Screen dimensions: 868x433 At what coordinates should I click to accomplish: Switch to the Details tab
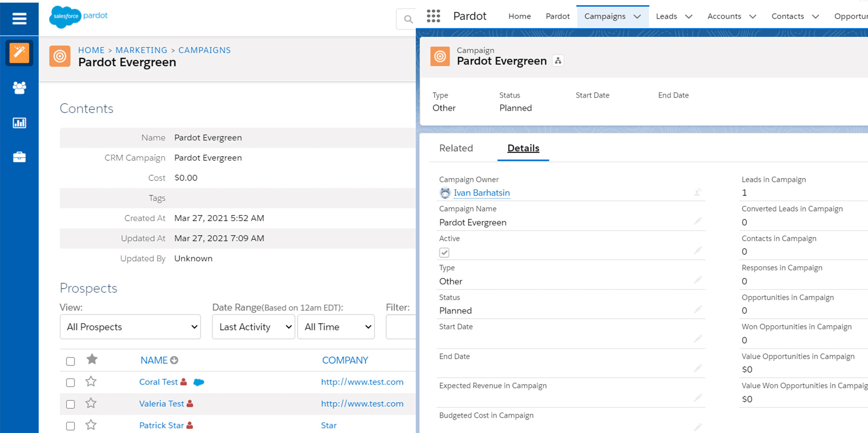(523, 148)
